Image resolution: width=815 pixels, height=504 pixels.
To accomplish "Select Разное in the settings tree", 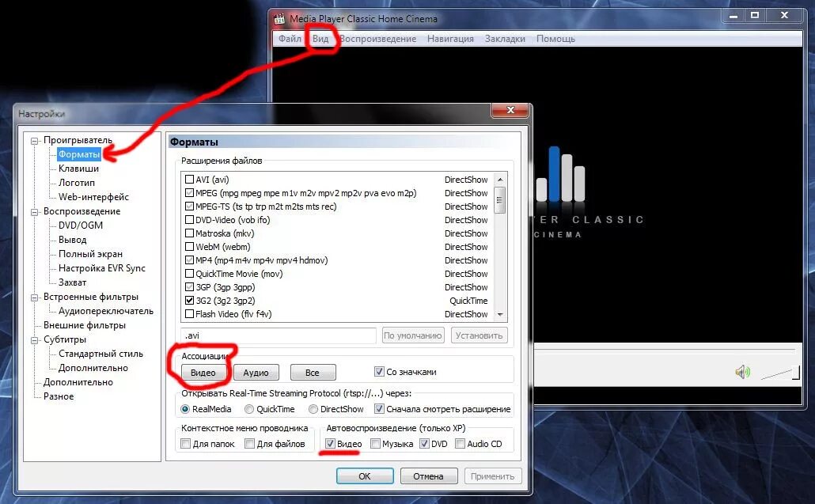I will [59, 396].
